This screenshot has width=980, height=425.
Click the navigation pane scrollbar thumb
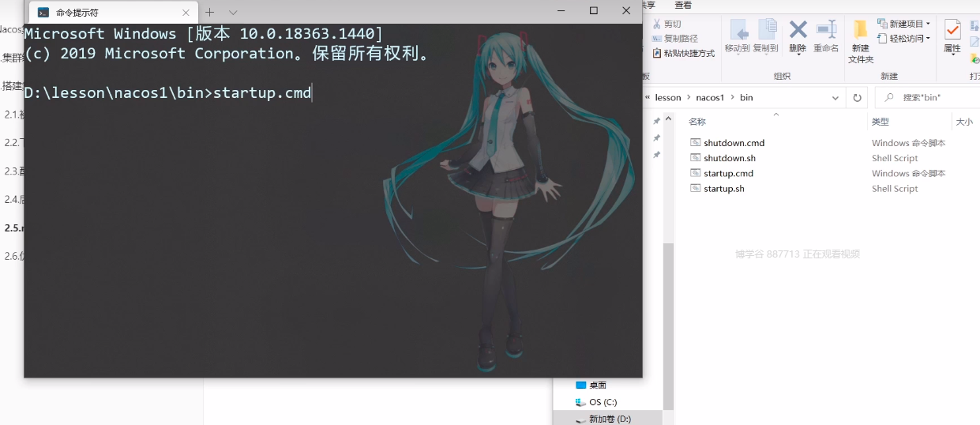pos(669,325)
